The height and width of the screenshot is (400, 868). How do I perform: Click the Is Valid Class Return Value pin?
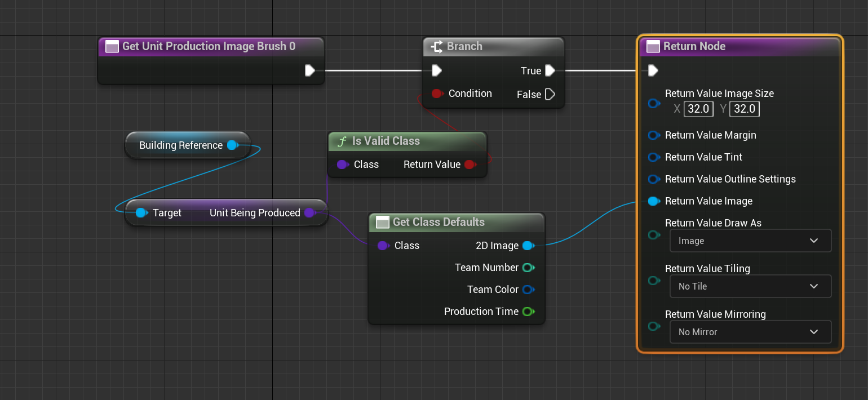pyautogui.click(x=470, y=165)
